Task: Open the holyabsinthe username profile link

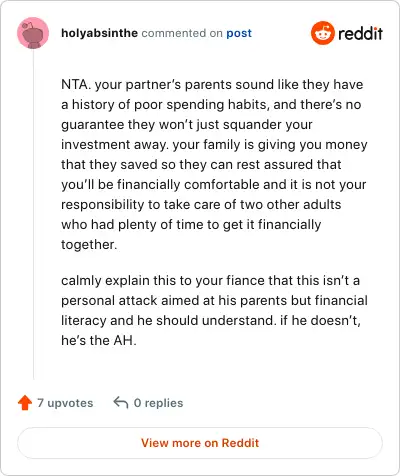Action: (x=99, y=33)
